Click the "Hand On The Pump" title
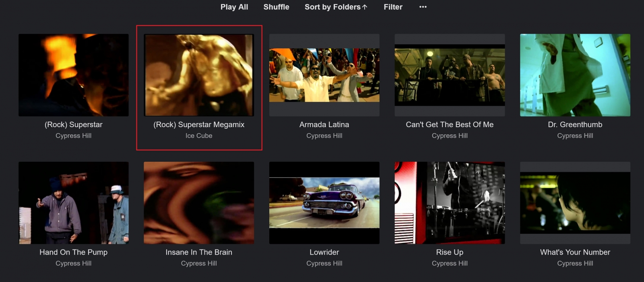644x282 pixels. coord(74,252)
